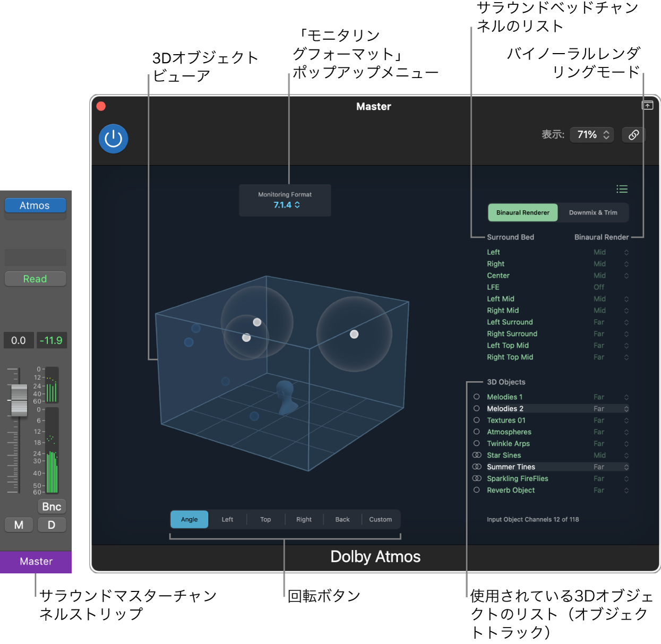Switch to Binaural Renderer tab
The height and width of the screenshot is (644, 661).
coord(523,212)
